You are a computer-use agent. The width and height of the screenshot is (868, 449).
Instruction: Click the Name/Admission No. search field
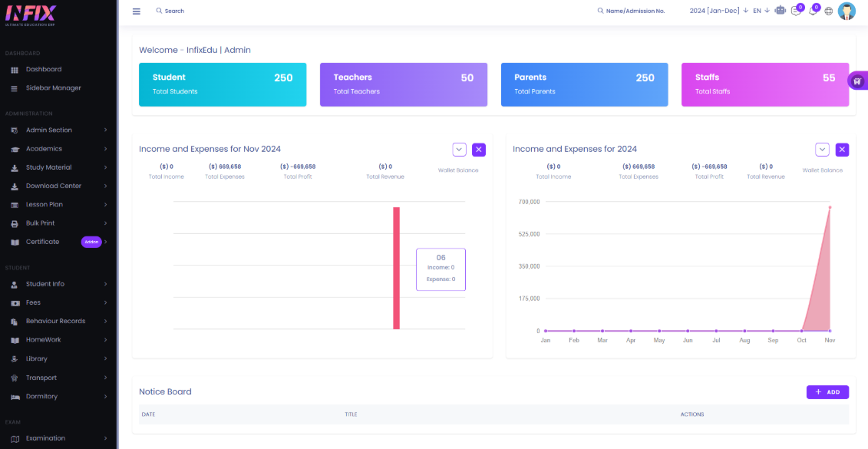click(635, 12)
